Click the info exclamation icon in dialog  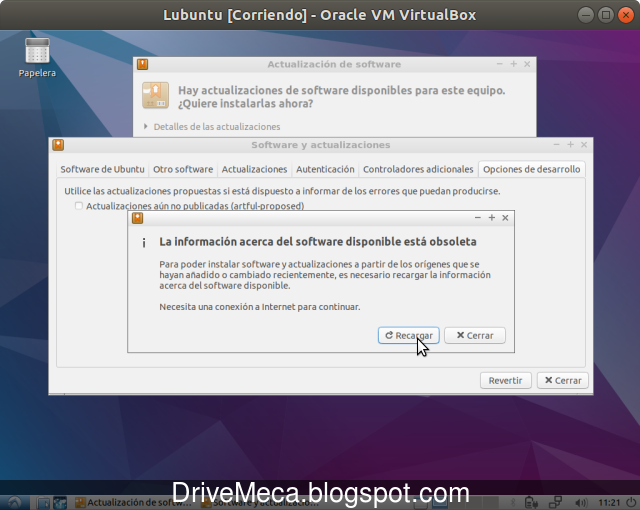point(144,243)
